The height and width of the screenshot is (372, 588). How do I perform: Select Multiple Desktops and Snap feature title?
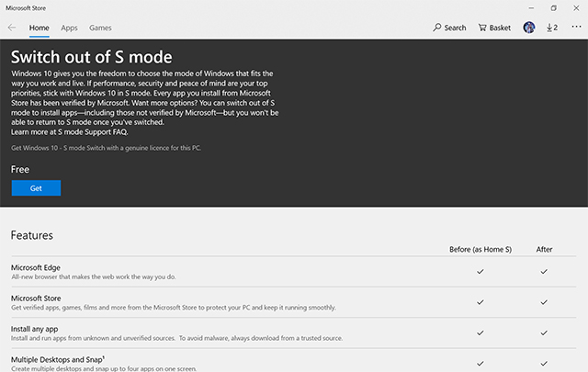[57, 360]
